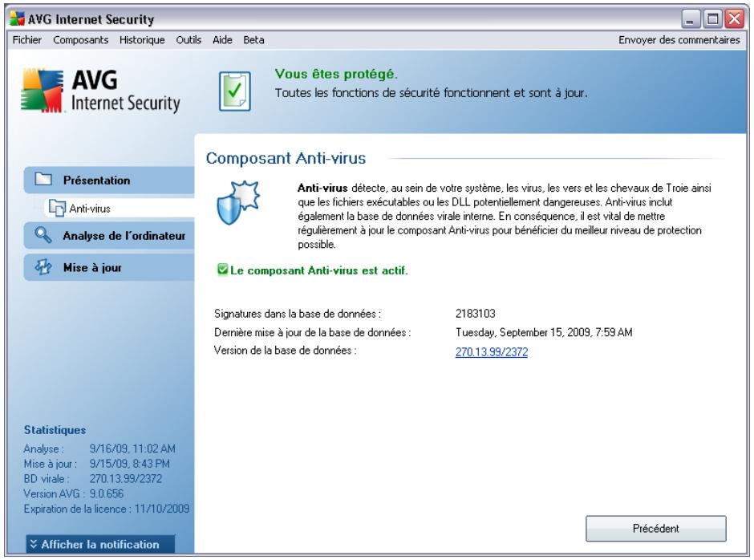Image resolution: width=754 pixels, height=560 pixels.
Task: Open the Beta menu
Action: point(253,40)
